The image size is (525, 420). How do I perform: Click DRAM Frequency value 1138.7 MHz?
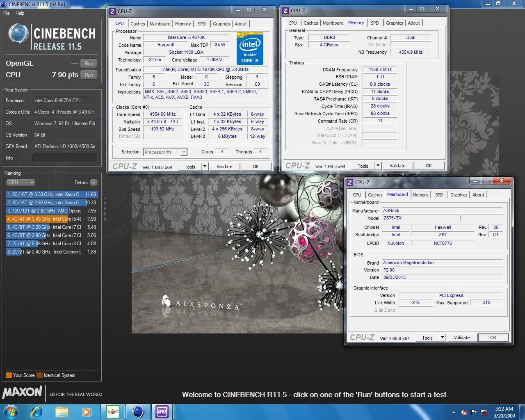380,70
